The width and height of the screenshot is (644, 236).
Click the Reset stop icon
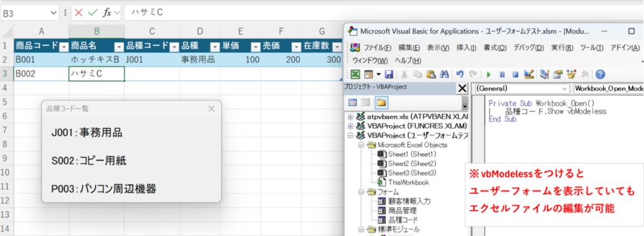click(x=516, y=74)
